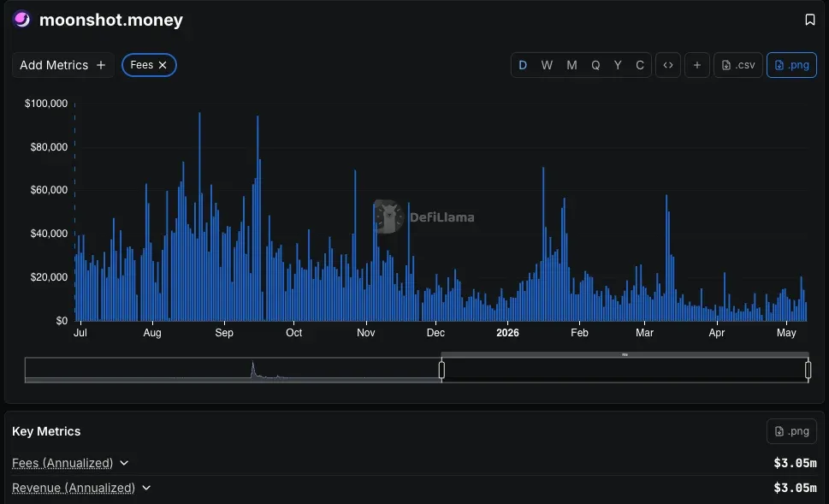Select Cumulative (C) view
This screenshot has width=829, height=504.
pos(640,65)
